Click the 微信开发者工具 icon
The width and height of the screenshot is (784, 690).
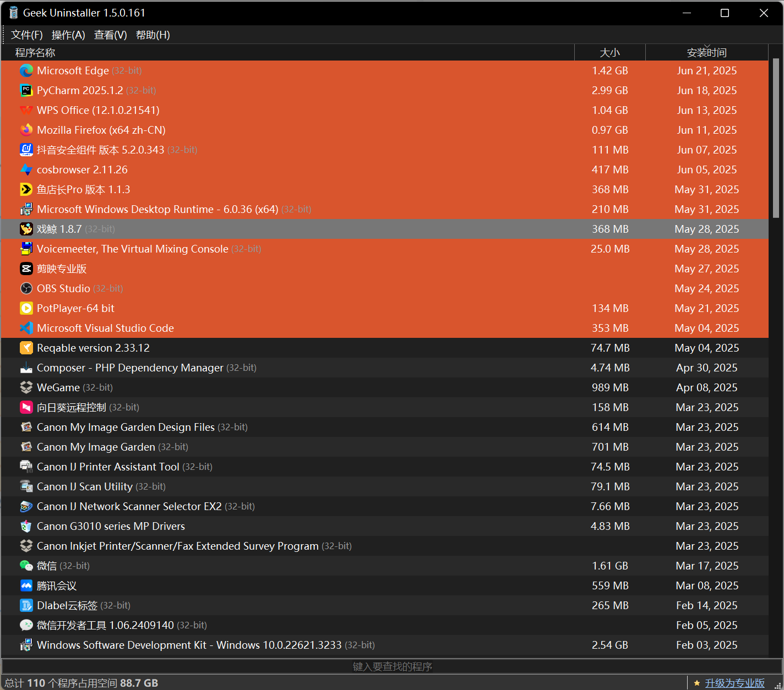pos(26,625)
